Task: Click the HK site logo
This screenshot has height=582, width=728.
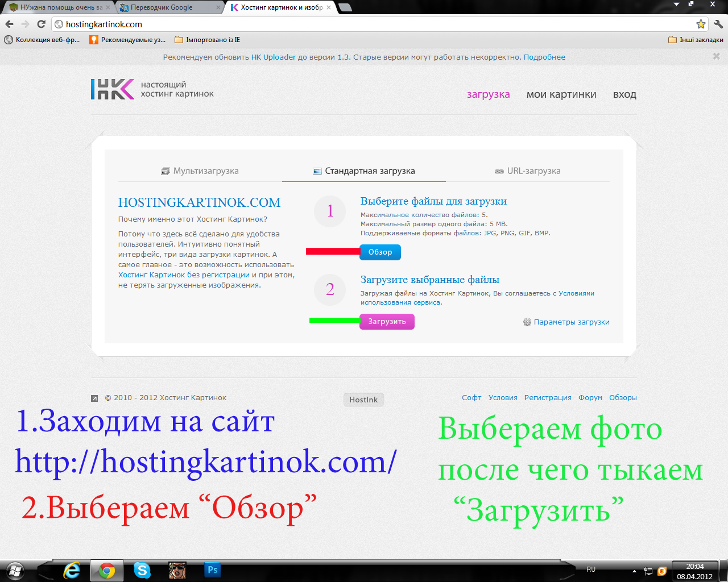Action: 113,89
